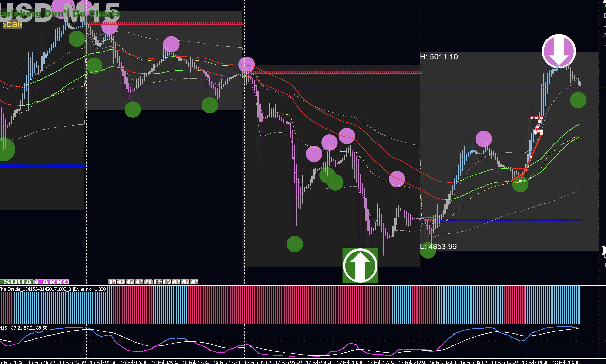606x364 pixels.
Task: Click the large purple down-arrow sell signal
Action: pyautogui.click(x=559, y=51)
